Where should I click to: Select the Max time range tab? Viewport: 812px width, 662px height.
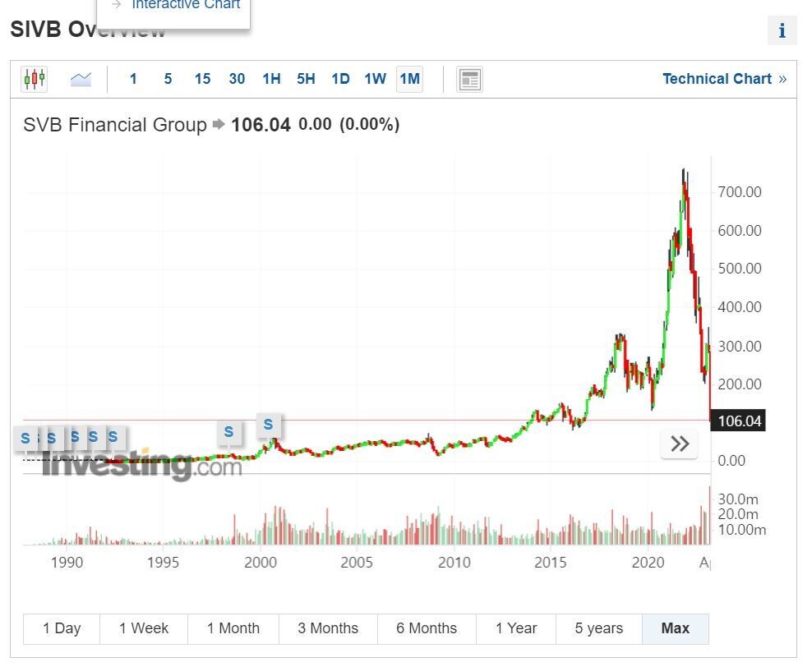675,628
